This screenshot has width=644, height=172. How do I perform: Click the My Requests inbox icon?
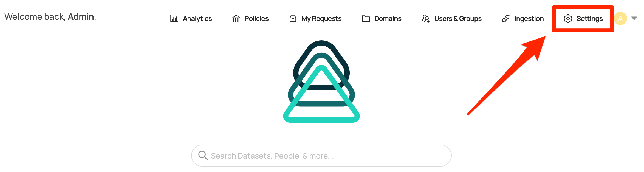click(x=293, y=19)
